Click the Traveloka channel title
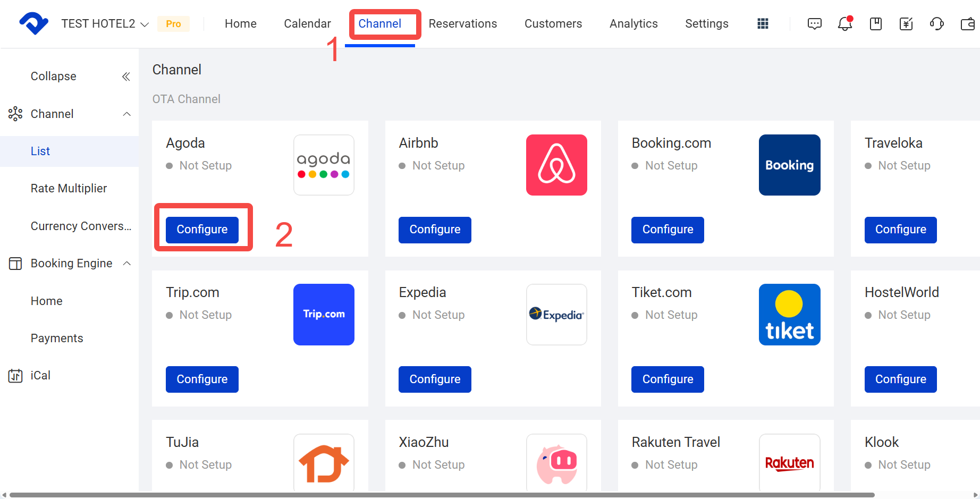The image size is (980, 499). 893,143
